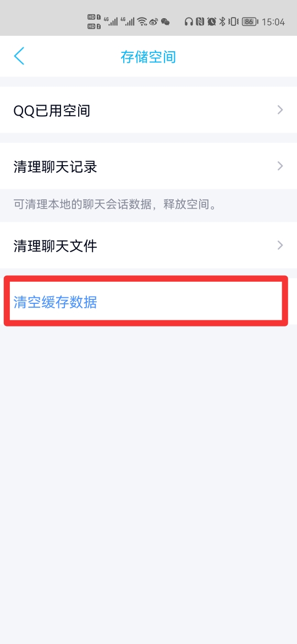
Task: Tap the Wi-Fi signal icon
Action: coord(142,22)
